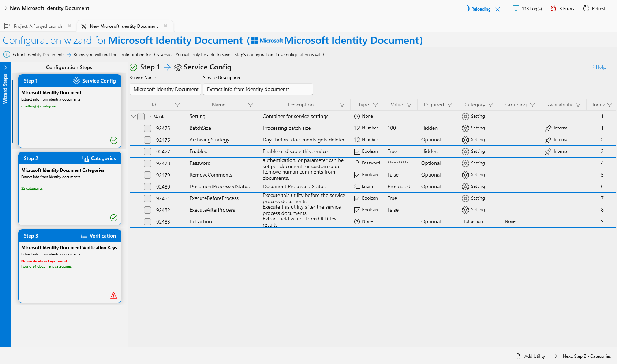Viewport: 617px width, 364px height.
Task: Switch to Project: AIForged Launch tab
Action: tap(38, 26)
